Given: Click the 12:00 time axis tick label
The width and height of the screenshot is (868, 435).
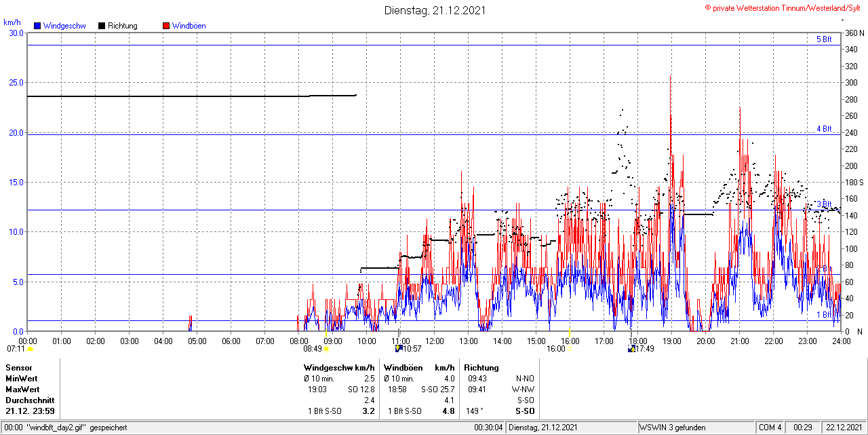Looking at the screenshot, I should pyautogui.click(x=435, y=341).
